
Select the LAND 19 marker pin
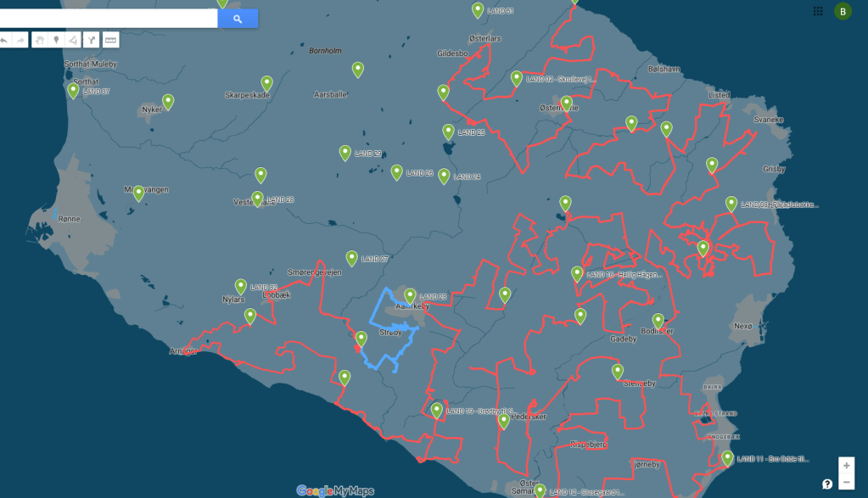(437, 410)
